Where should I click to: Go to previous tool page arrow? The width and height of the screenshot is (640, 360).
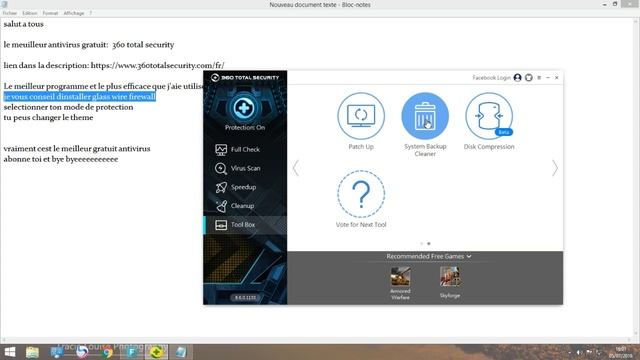click(296, 168)
